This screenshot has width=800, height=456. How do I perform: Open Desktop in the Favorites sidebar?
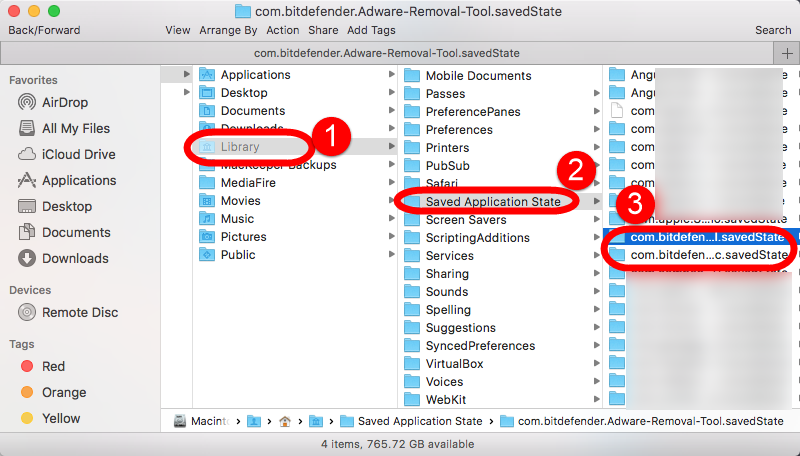click(55, 206)
